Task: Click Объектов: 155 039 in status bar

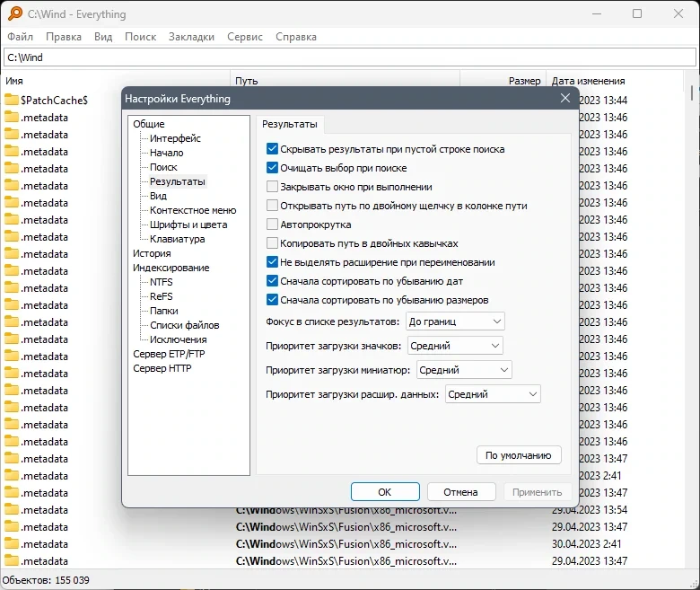Action: click(46, 580)
